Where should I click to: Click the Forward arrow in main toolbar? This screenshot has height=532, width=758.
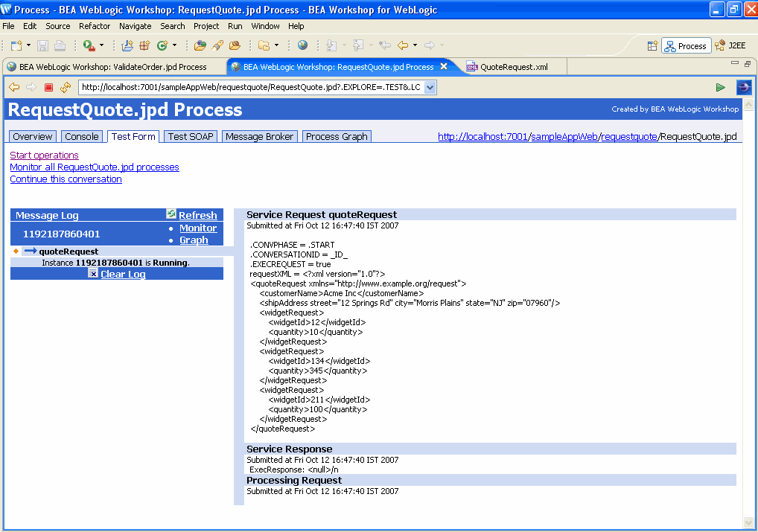click(430, 45)
